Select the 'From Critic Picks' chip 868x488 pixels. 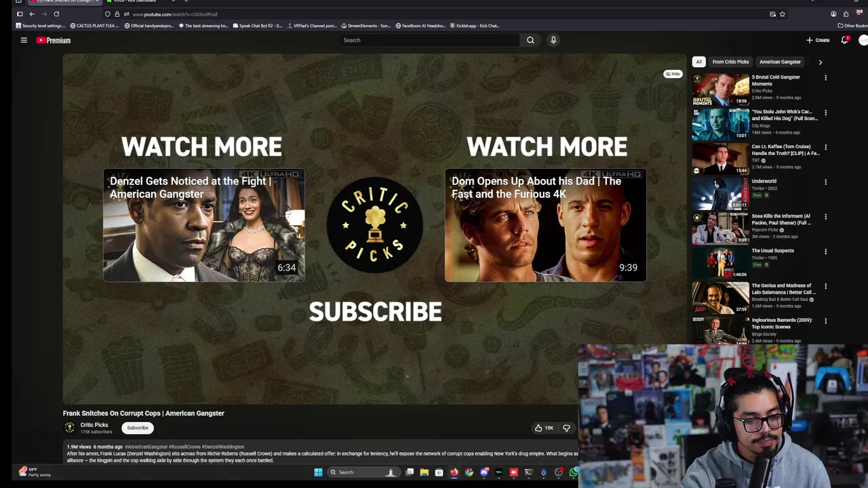(730, 62)
